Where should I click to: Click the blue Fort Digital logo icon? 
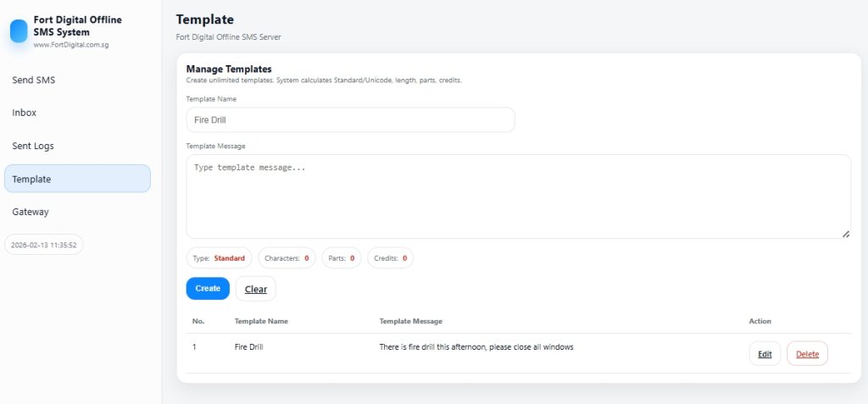tap(19, 31)
